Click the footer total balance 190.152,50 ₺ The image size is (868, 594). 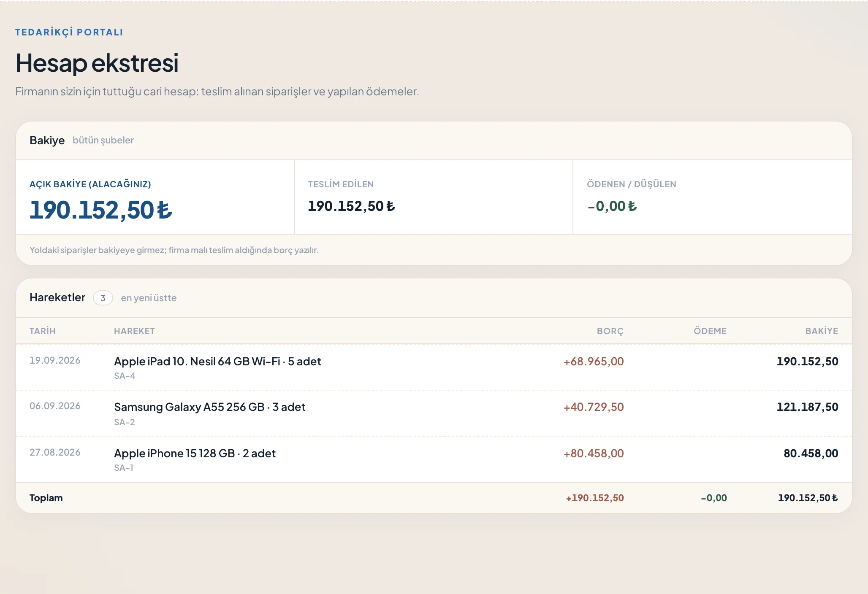(808, 498)
